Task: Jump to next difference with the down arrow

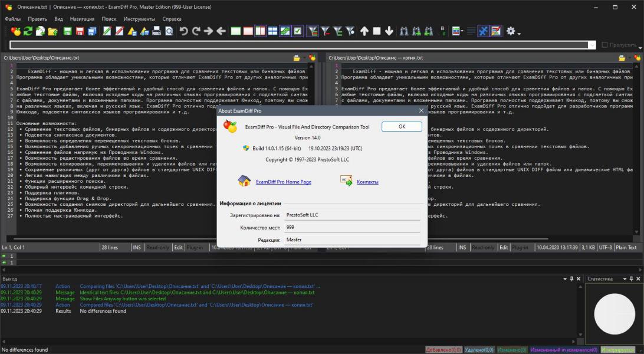Action: click(389, 31)
